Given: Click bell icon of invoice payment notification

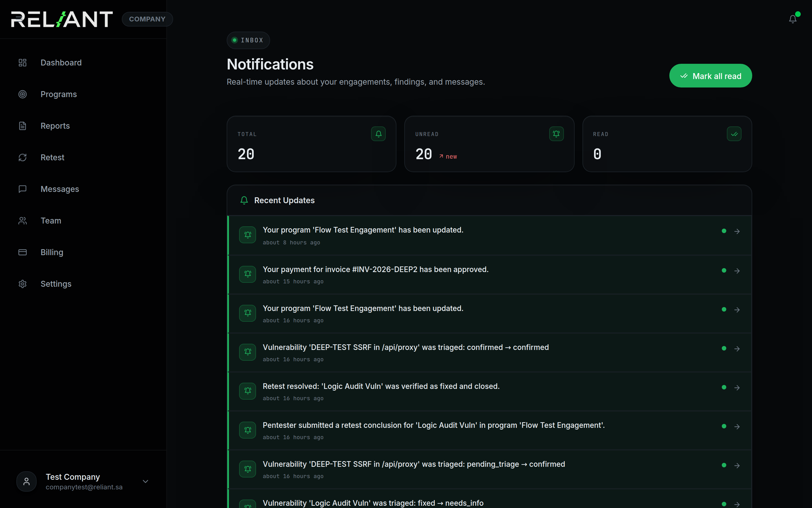Looking at the screenshot, I should pos(248,274).
